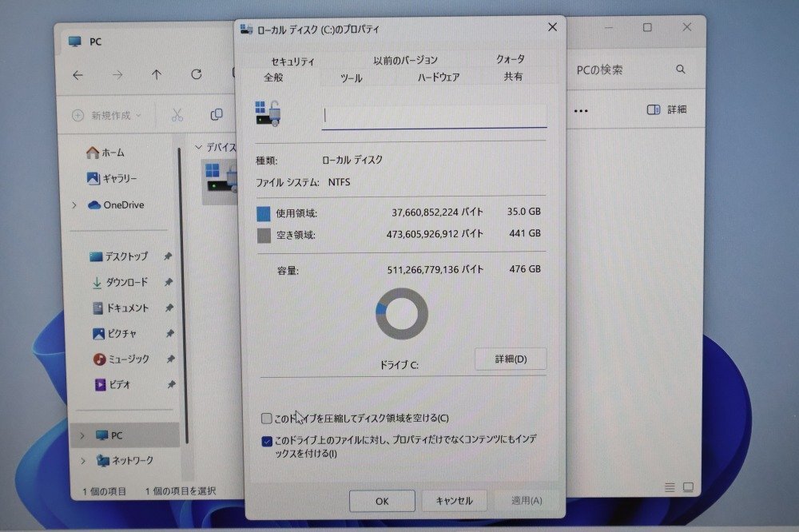Select the 全般 tab
The width and height of the screenshot is (799, 532).
click(273, 77)
